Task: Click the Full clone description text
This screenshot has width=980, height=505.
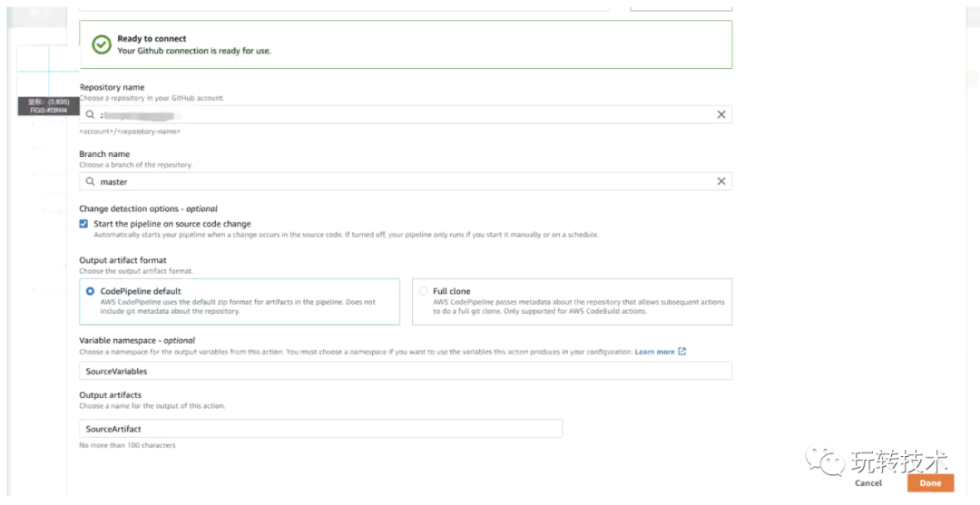Action: (x=577, y=306)
